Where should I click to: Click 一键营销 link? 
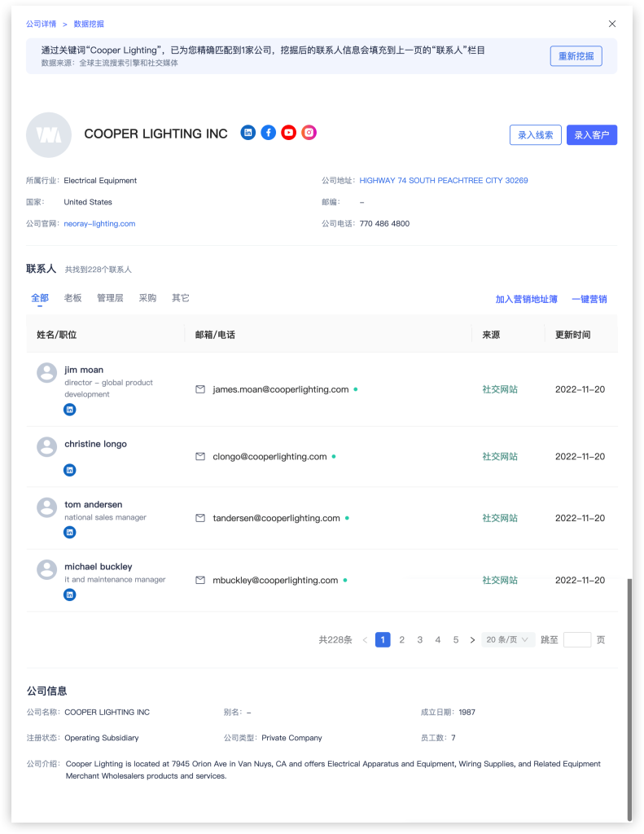589,299
